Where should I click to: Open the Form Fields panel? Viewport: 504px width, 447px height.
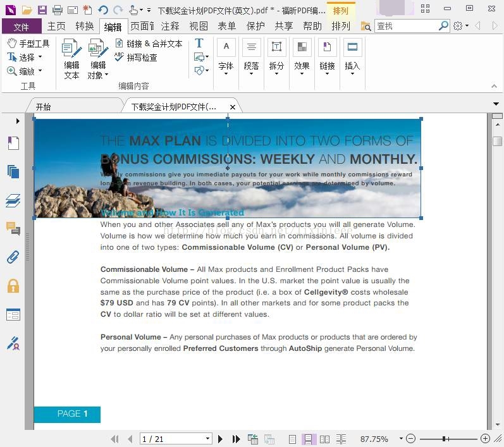[13, 314]
